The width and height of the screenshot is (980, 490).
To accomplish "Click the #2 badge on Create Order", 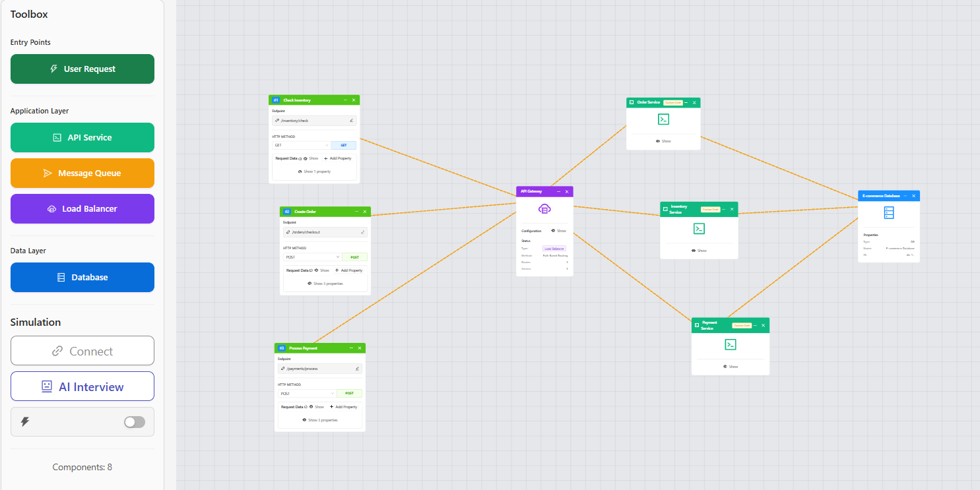I will [x=287, y=211].
